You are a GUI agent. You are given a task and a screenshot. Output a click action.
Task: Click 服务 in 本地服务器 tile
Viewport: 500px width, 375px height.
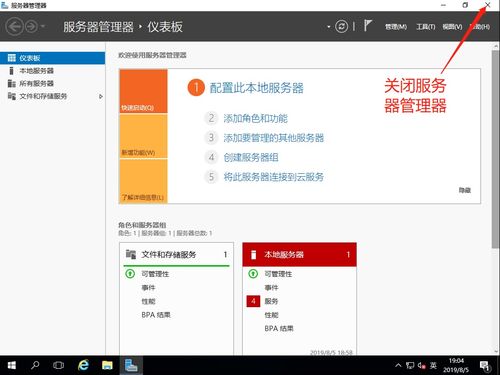pyautogui.click(x=271, y=301)
